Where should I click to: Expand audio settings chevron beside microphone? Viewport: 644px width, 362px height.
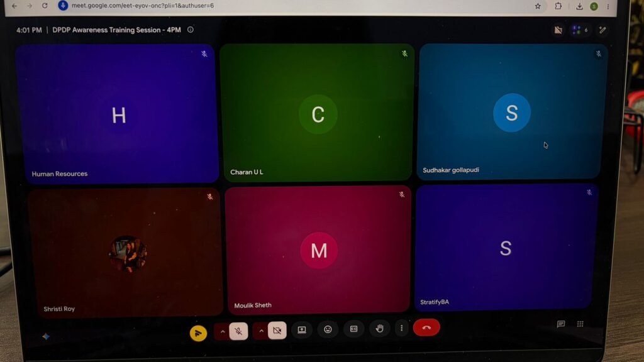pyautogui.click(x=222, y=332)
